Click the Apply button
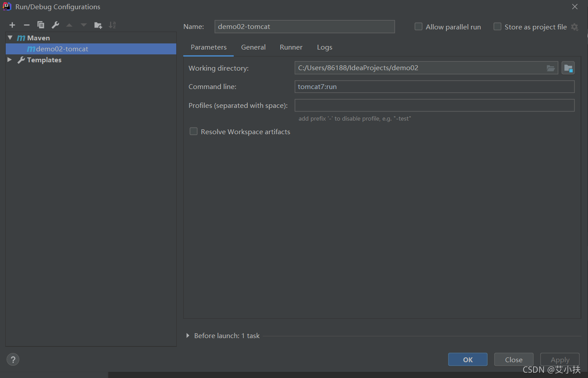Viewport: 588px width, 378px height. (x=560, y=360)
